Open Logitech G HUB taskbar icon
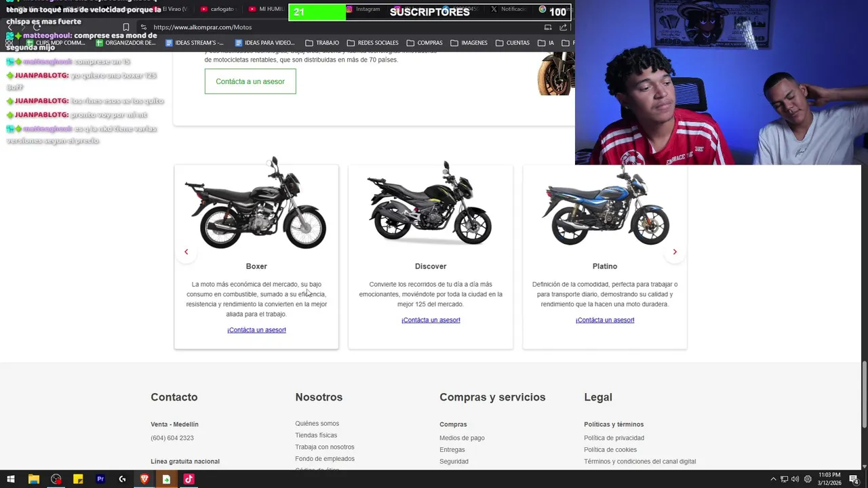Viewport: 868px width, 488px height. tap(122, 479)
